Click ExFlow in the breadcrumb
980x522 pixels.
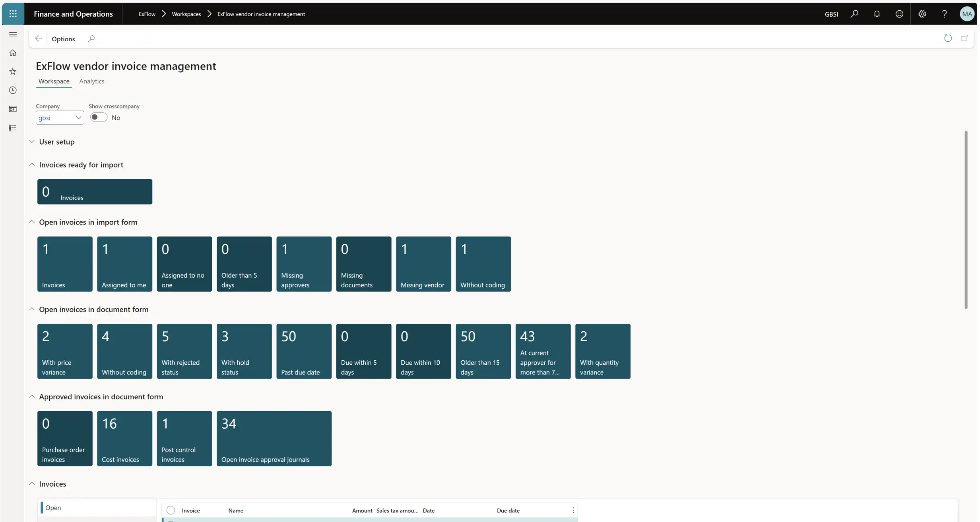pos(147,14)
